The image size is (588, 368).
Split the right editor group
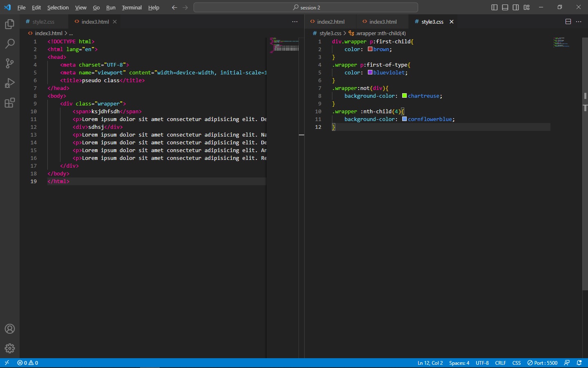tap(568, 22)
